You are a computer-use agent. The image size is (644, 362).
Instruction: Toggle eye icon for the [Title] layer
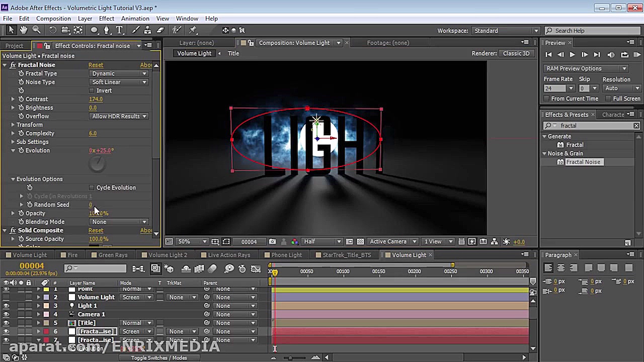click(6, 323)
